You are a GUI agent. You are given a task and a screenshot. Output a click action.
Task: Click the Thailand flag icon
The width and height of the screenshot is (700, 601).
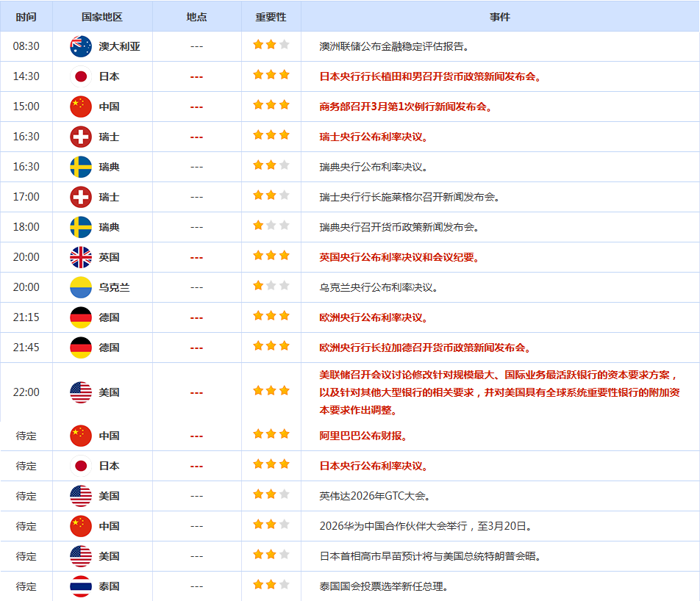pyautogui.click(x=81, y=586)
